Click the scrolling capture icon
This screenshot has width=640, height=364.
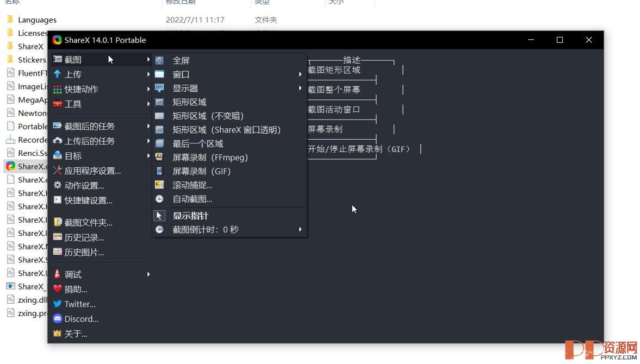point(159,185)
